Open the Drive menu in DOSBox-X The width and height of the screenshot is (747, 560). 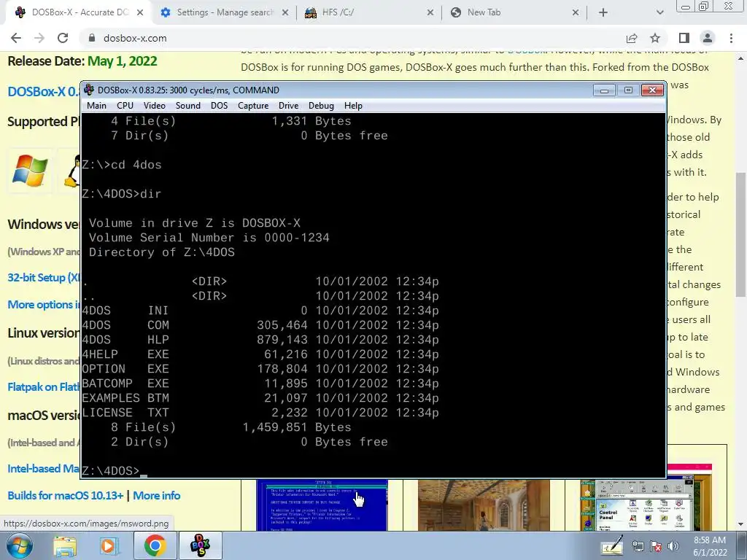(x=288, y=106)
